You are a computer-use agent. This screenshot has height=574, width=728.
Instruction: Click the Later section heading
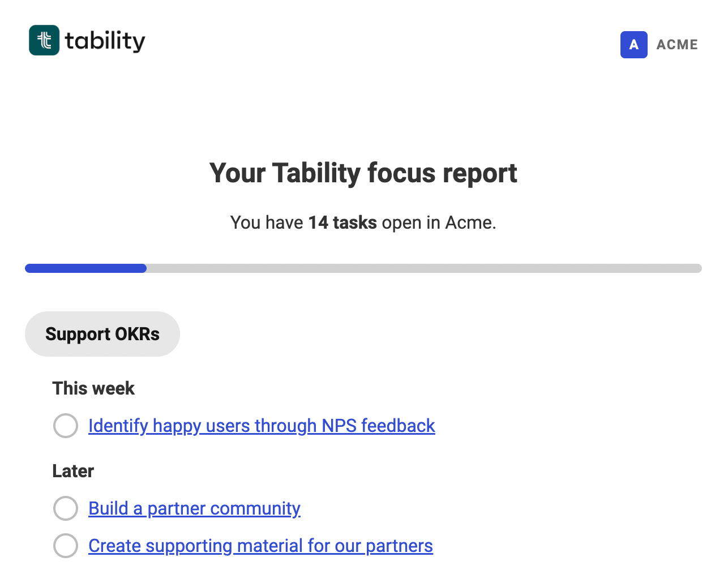coord(73,471)
